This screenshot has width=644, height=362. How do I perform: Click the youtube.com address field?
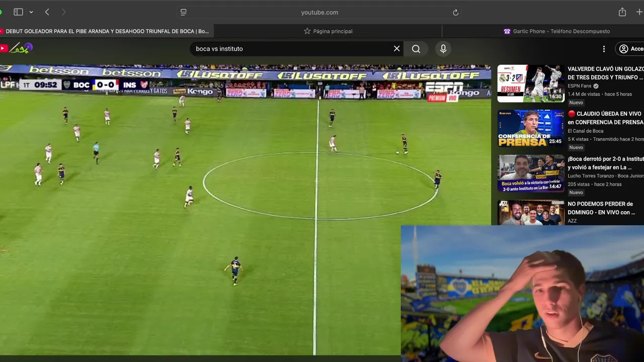pyautogui.click(x=319, y=12)
